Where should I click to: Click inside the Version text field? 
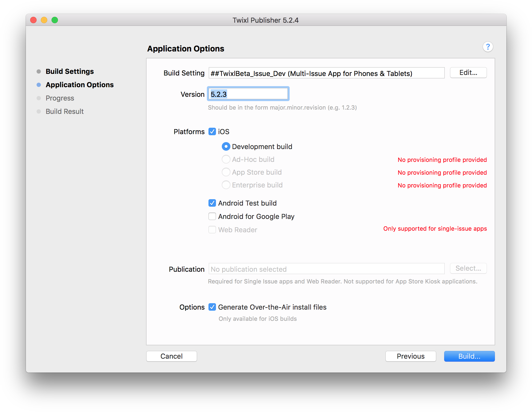click(x=248, y=94)
